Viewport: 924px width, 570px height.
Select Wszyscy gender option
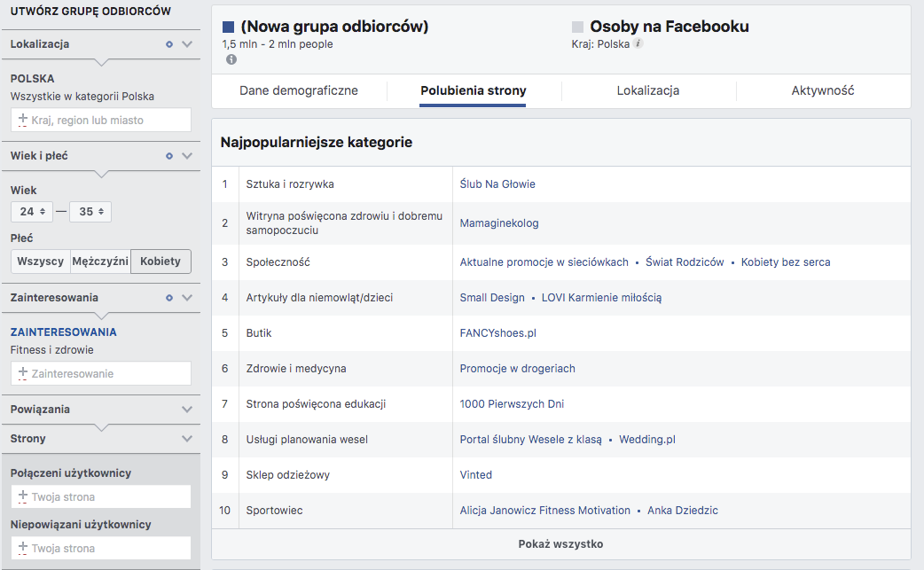[40, 262]
